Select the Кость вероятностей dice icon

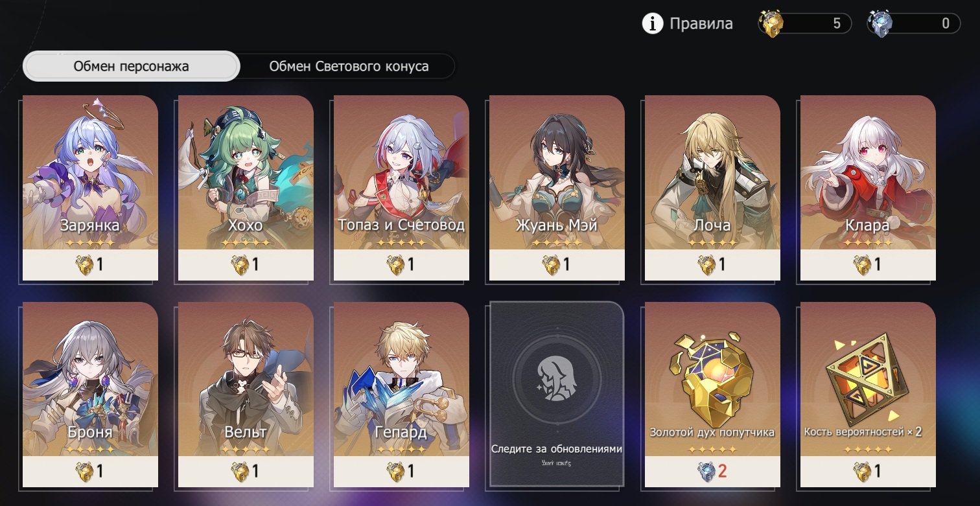[x=868, y=377]
